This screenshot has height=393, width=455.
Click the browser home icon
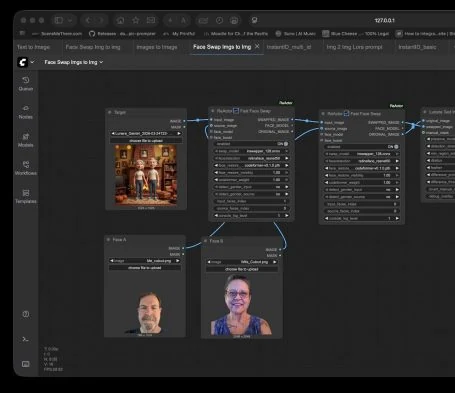tap(120, 20)
